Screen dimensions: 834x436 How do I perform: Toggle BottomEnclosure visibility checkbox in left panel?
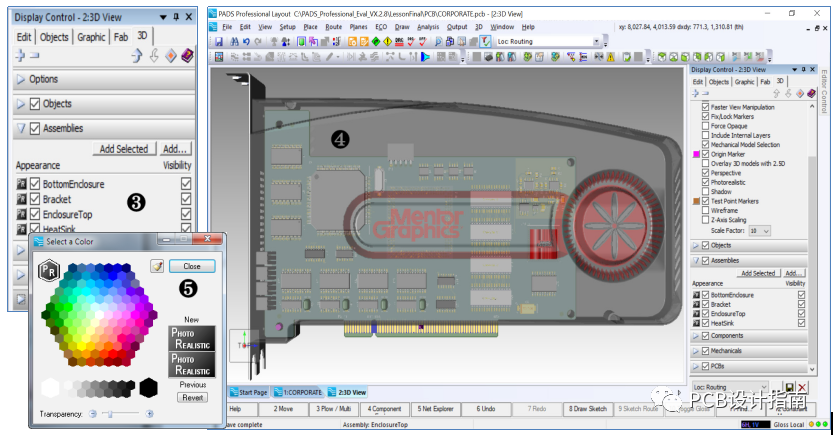186,183
